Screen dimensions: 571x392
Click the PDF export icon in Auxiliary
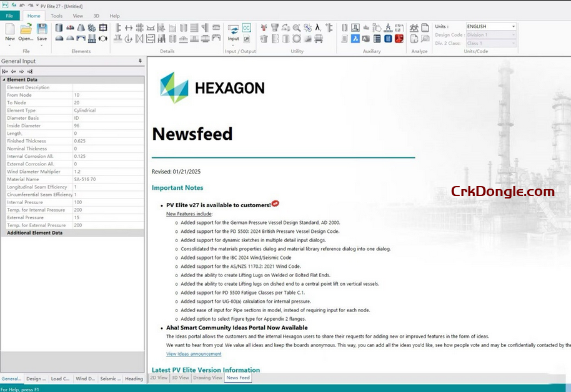(399, 39)
